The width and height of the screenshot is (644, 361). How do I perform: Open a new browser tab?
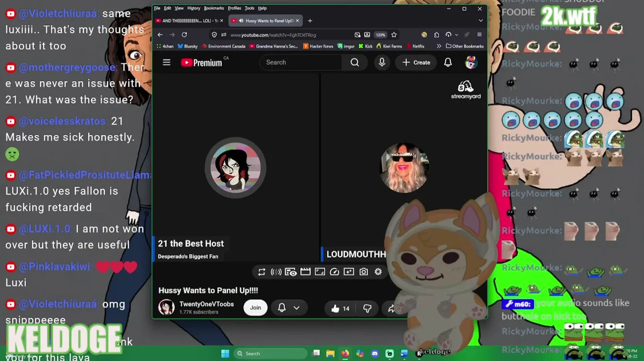(x=310, y=21)
